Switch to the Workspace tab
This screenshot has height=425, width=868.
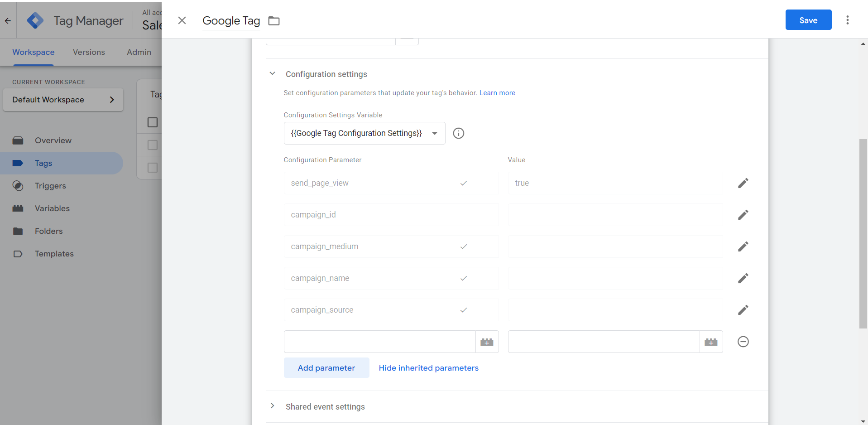click(x=34, y=52)
